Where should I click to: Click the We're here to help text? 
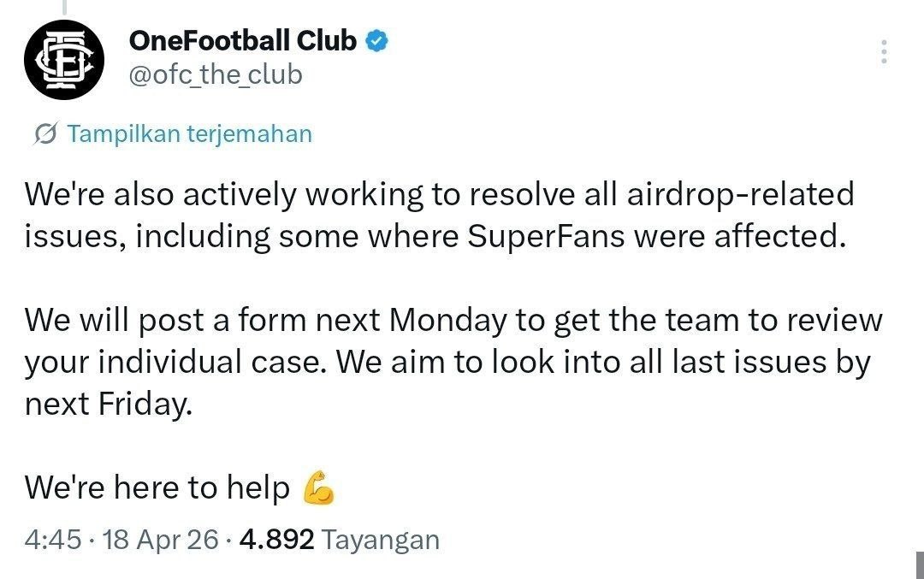(x=157, y=487)
